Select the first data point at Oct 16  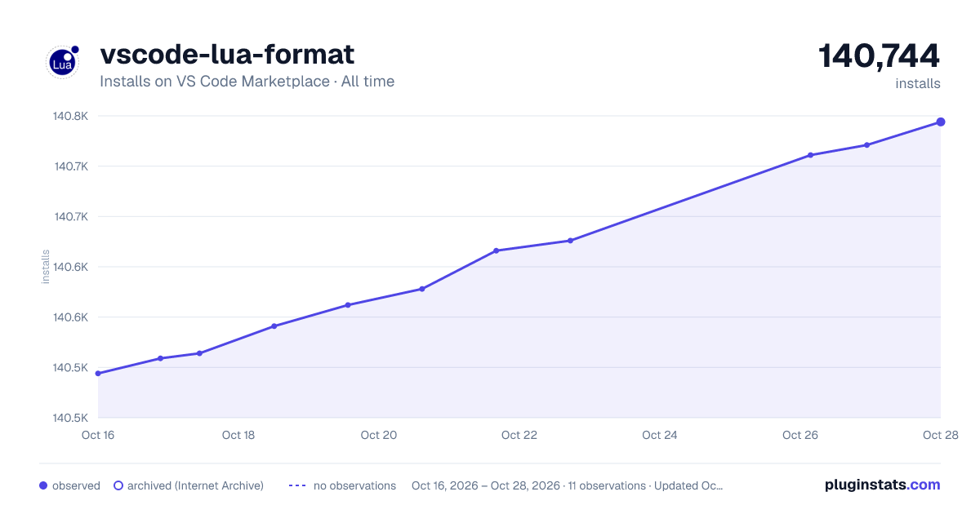tap(98, 374)
